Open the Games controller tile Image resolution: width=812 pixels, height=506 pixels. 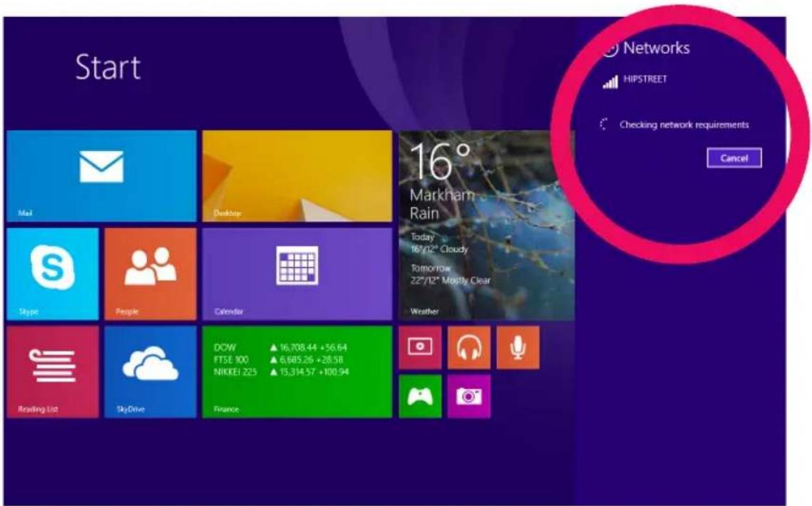click(x=420, y=396)
